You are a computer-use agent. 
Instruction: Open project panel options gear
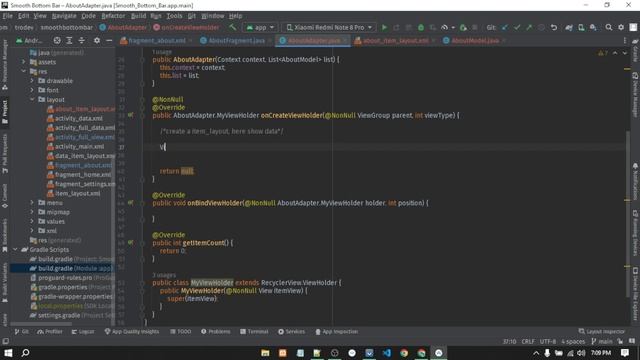(x=97, y=40)
